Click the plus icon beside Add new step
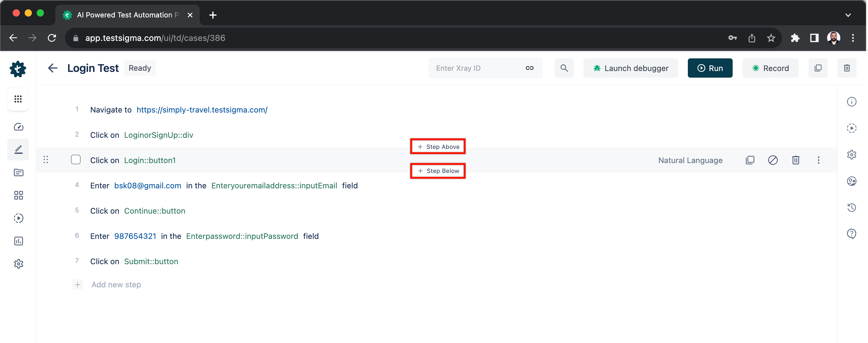Viewport: 868px width, 343px height. pyautogui.click(x=78, y=285)
